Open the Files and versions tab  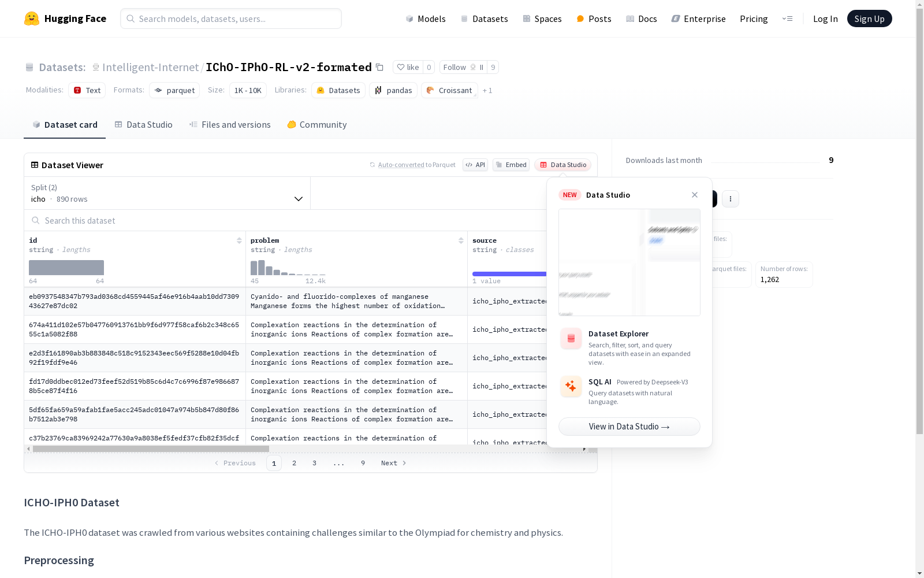point(230,125)
